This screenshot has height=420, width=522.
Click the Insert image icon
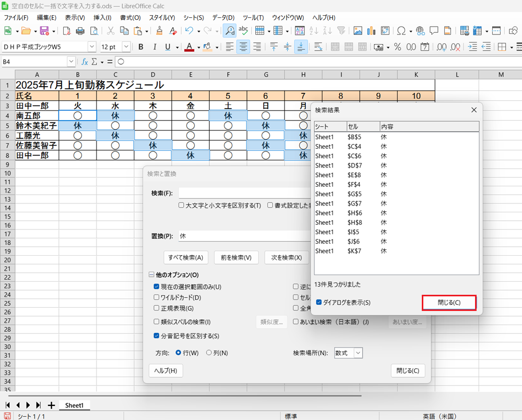pyautogui.click(x=358, y=31)
